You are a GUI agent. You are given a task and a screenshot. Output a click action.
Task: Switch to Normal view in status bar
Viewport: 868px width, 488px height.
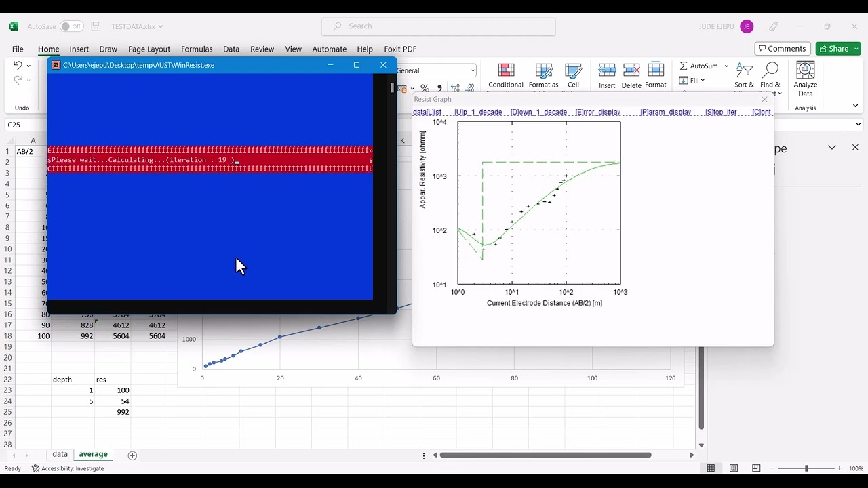(711, 468)
